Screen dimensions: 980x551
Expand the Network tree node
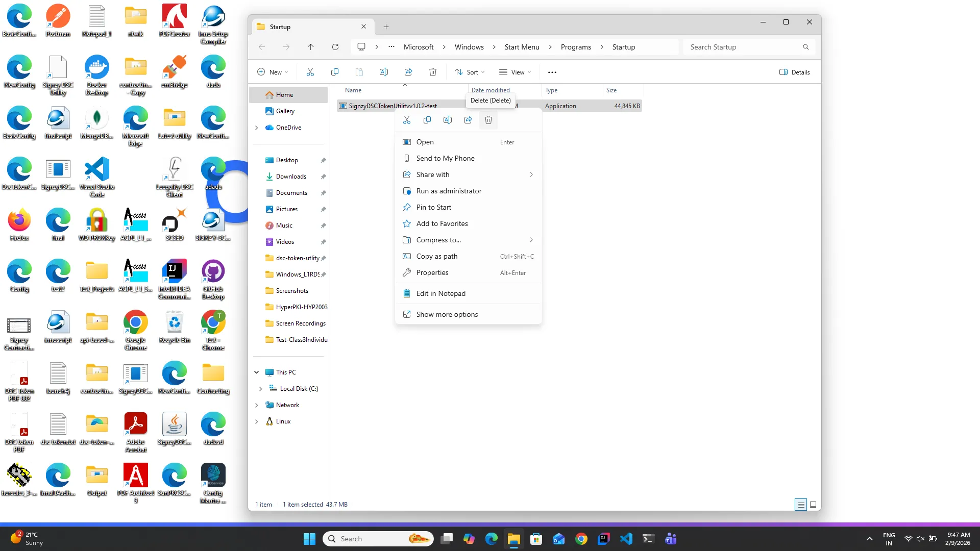click(x=257, y=405)
